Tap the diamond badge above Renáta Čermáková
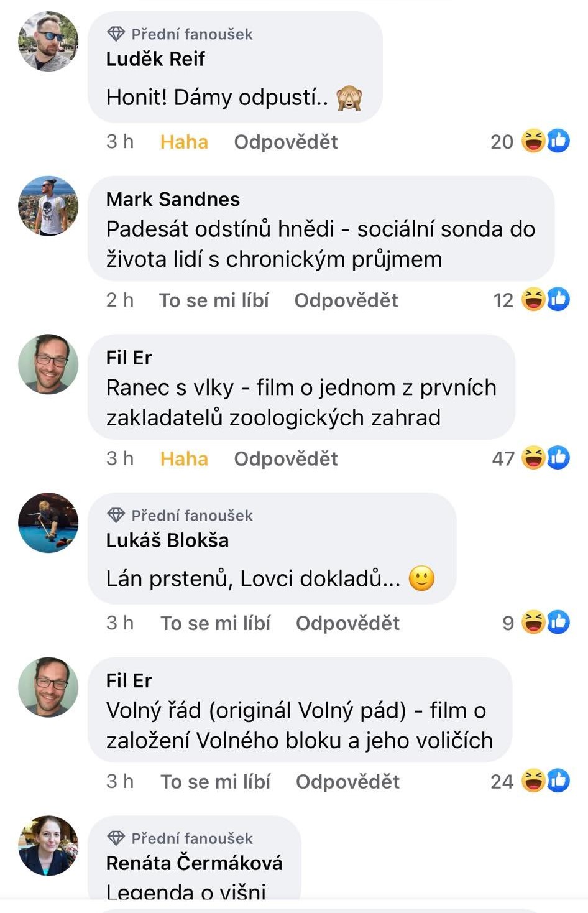This screenshot has height=913, width=588. (116, 838)
